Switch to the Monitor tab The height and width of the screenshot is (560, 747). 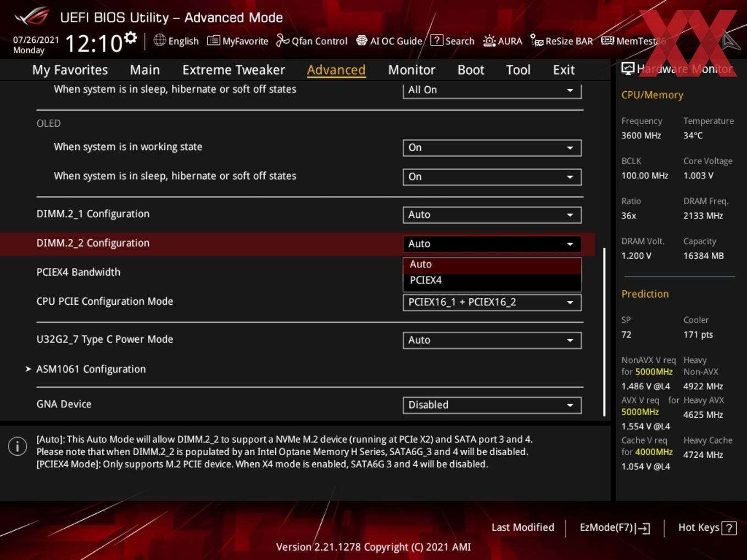[x=411, y=70]
